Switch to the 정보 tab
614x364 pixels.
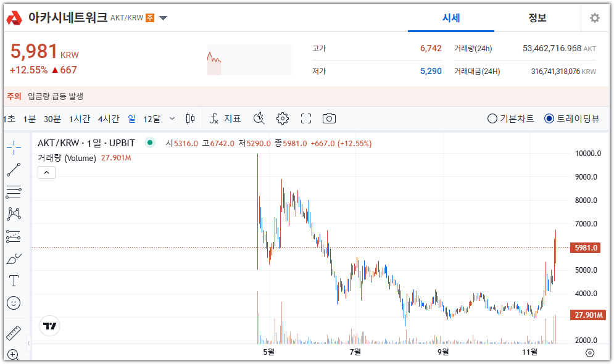pos(537,18)
